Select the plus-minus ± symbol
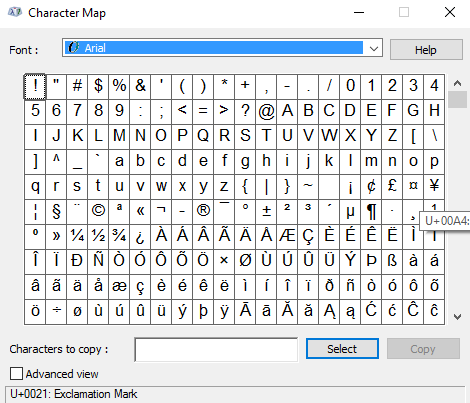Screen dimensions: 470x403 266,212
